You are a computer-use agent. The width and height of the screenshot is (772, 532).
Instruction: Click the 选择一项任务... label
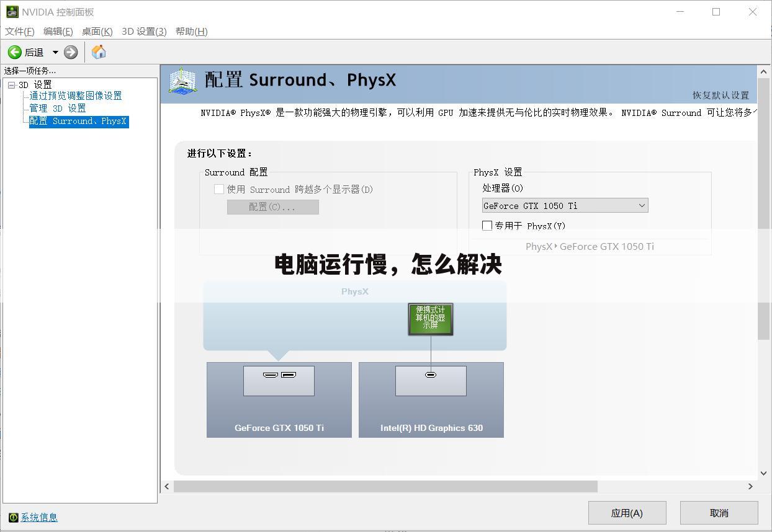[x=30, y=71]
